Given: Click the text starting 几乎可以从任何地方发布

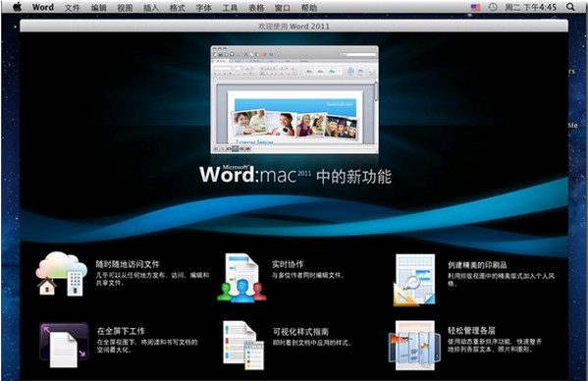Looking at the screenshot, I should tap(152, 279).
